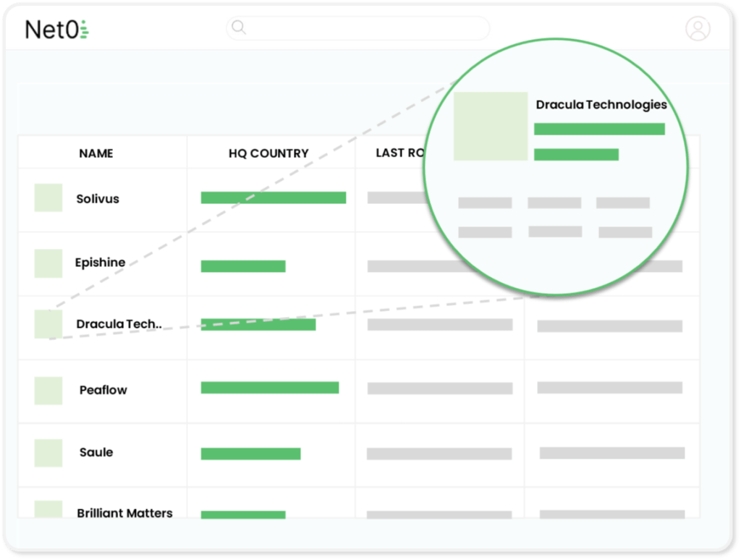Click the gray placeholder in Saule's Last Round cell
The image size is (741, 560).
pos(440,454)
